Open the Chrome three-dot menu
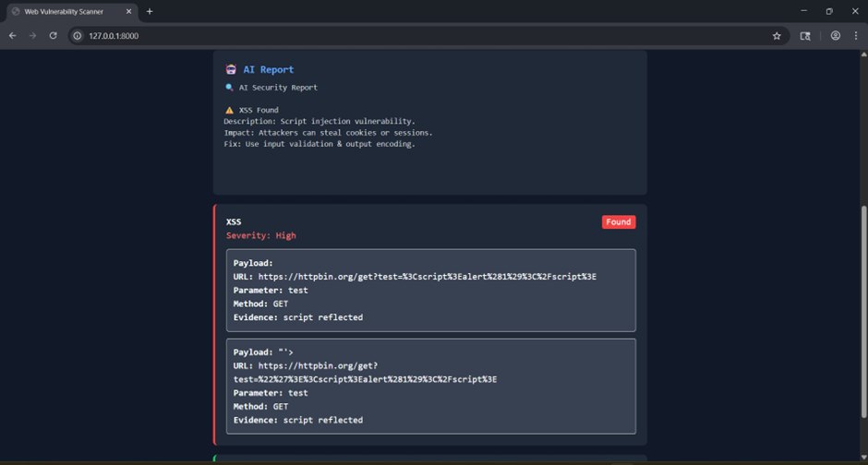Image resolution: width=868 pixels, height=465 pixels. pos(856,35)
